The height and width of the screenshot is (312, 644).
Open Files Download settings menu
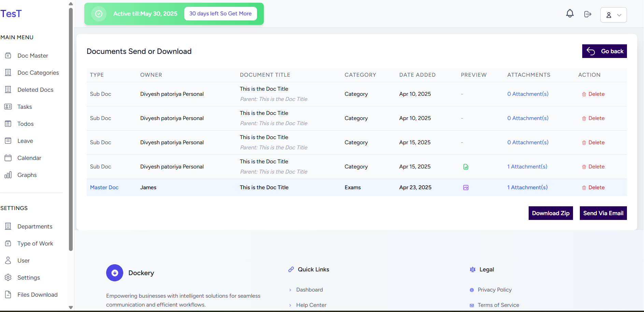click(x=38, y=295)
